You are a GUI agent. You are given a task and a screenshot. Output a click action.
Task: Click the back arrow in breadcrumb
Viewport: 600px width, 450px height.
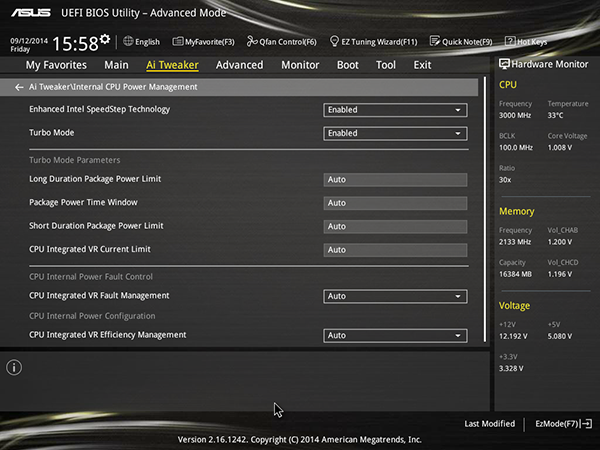(x=19, y=88)
